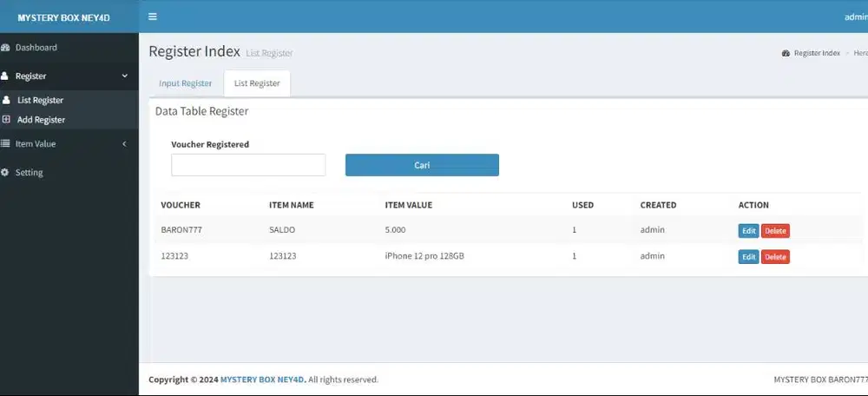Viewport: 868px width, 396px height.
Task: Select List Register in the sidebar
Action: pos(41,100)
